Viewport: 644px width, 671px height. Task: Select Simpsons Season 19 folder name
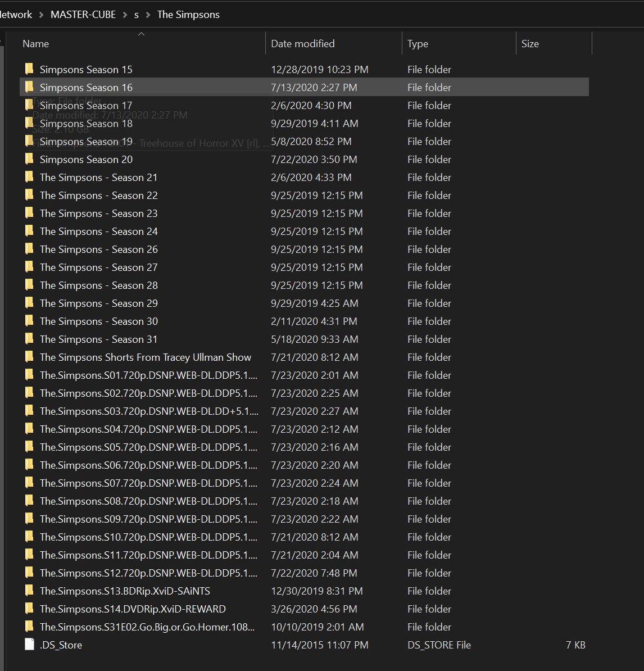point(86,141)
